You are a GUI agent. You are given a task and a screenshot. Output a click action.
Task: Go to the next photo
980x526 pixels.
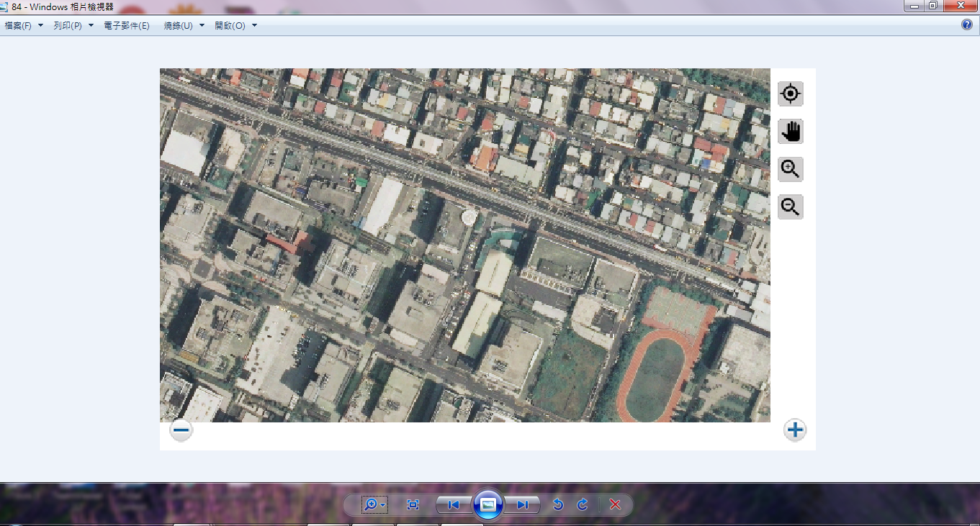tap(523, 505)
